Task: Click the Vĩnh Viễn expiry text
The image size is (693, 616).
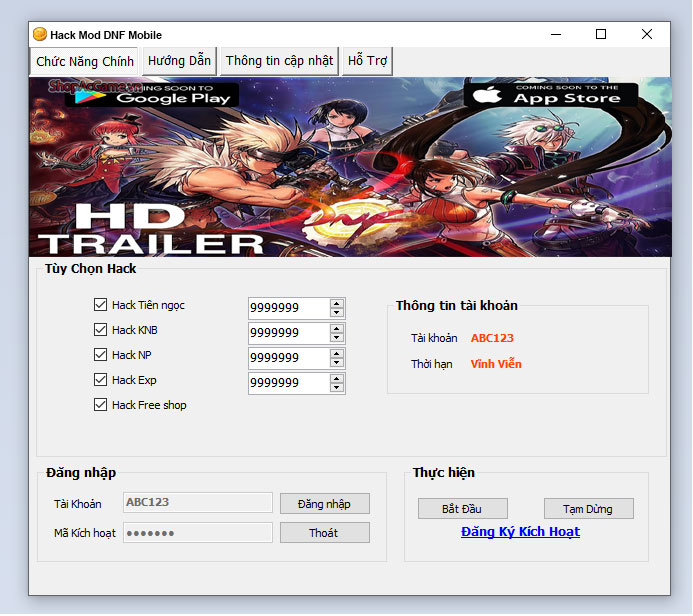Action: click(x=496, y=364)
